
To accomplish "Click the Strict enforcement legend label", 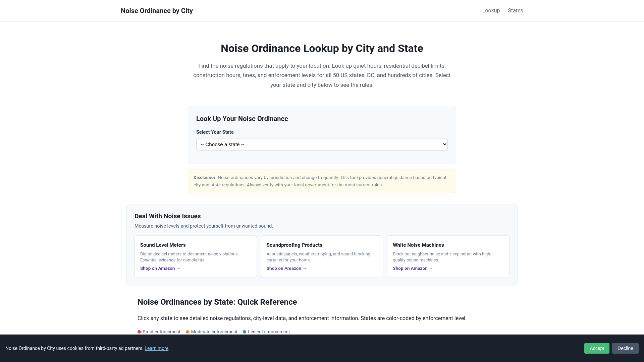I will (x=161, y=332).
